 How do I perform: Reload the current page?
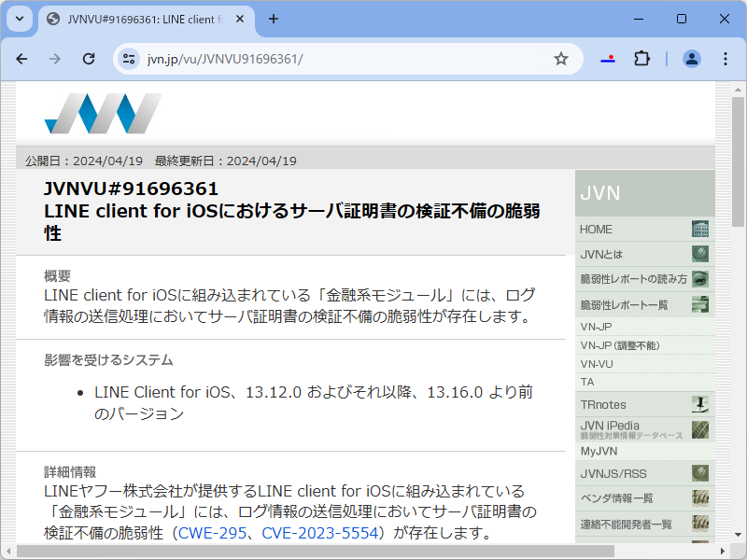(89, 58)
